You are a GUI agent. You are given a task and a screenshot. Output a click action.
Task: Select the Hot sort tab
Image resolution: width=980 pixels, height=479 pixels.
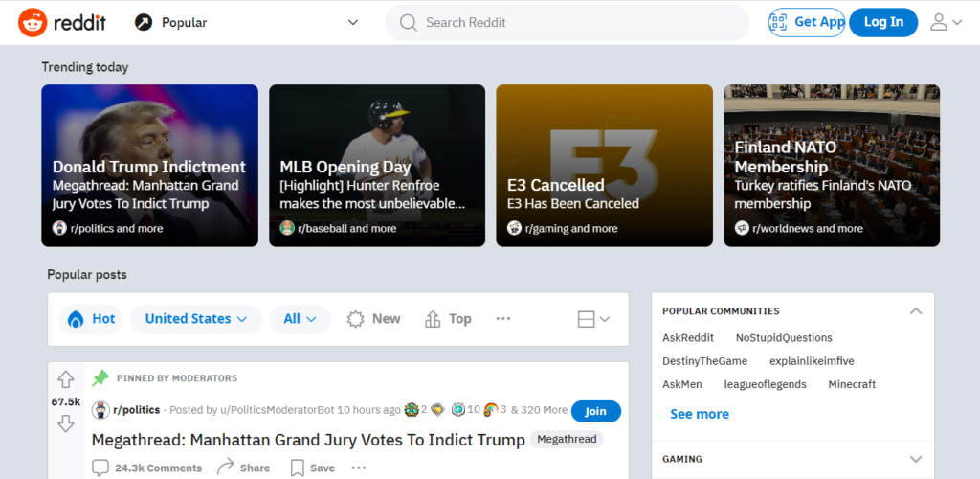(91, 319)
